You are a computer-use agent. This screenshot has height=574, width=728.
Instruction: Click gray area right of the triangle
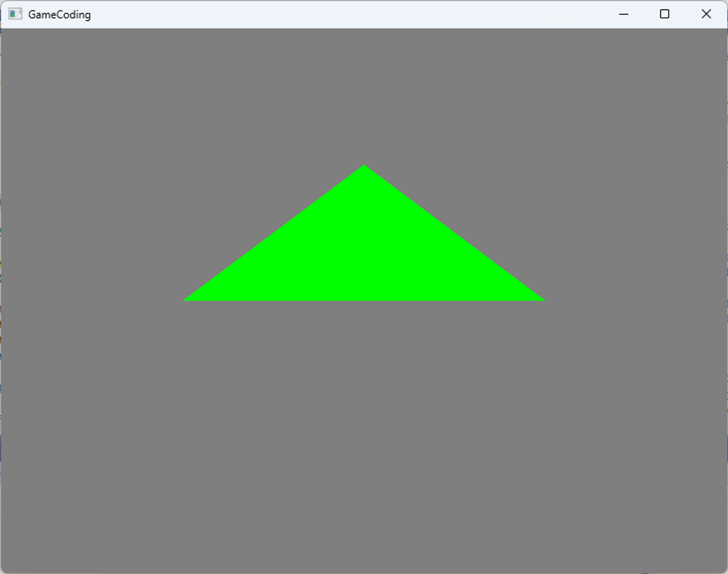[x=619, y=255]
